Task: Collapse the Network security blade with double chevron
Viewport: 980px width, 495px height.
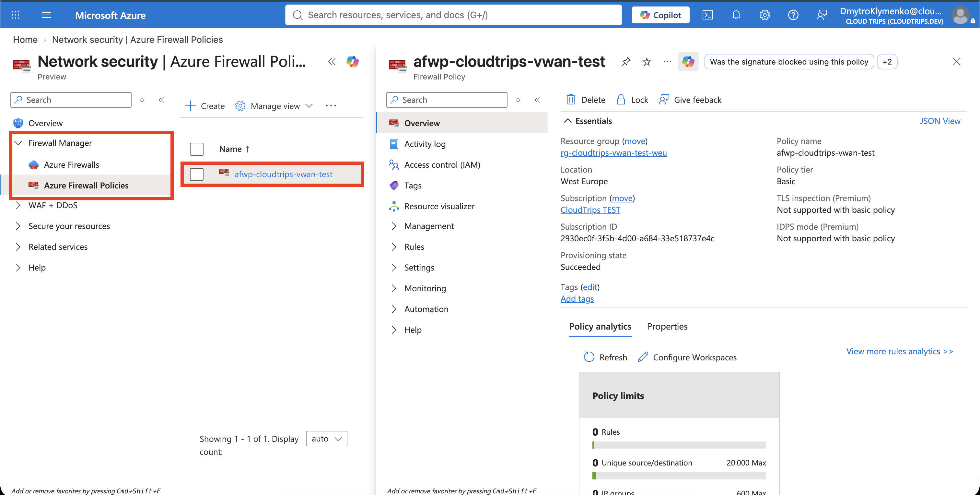Action: [x=332, y=62]
